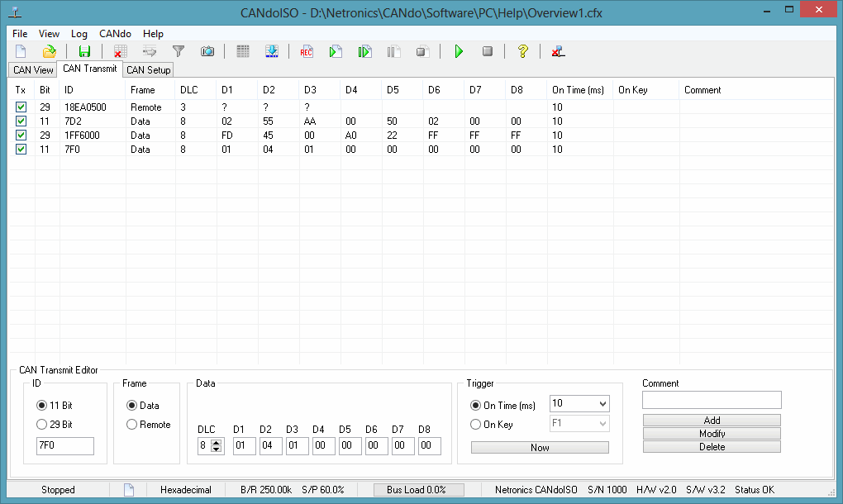The image size is (843, 504).
Task: Open help via yellow question mark icon
Action: pos(522,51)
